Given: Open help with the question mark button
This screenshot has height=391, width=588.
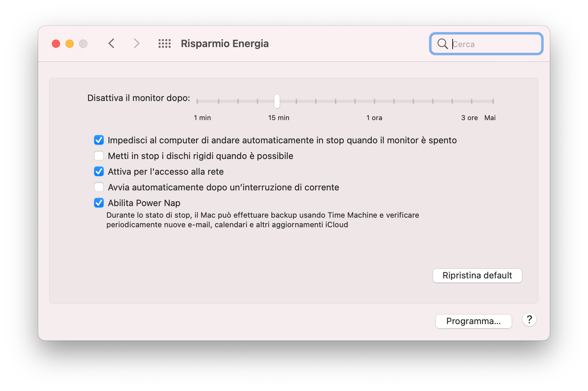Looking at the screenshot, I should tap(529, 320).
